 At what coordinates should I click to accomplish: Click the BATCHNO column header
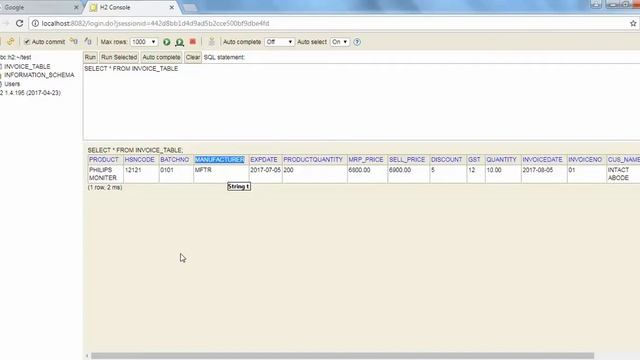pyautogui.click(x=175, y=160)
